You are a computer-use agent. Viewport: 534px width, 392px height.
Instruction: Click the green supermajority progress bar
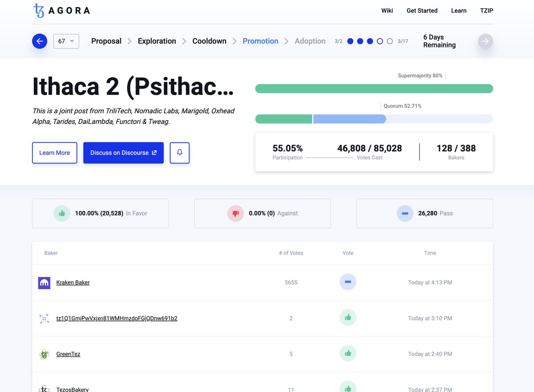(374, 89)
